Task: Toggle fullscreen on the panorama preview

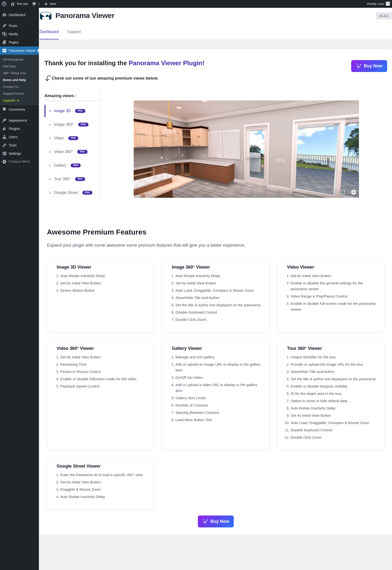Action: [x=343, y=192]
